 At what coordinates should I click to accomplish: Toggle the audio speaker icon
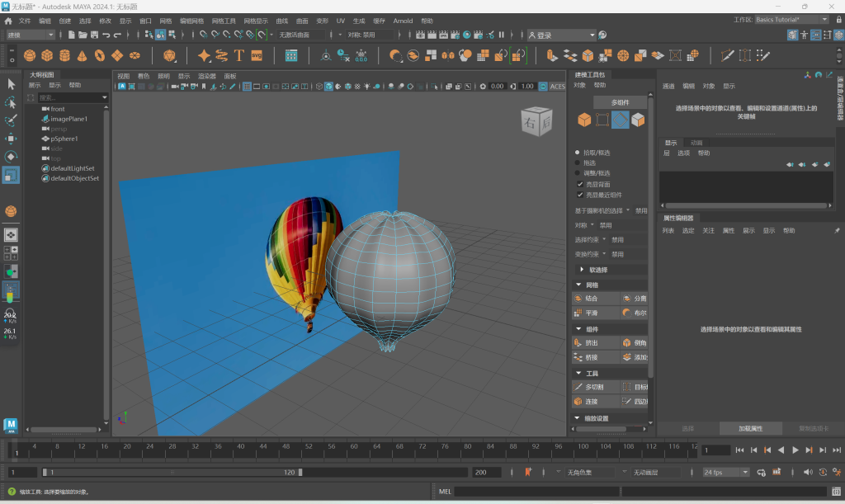[x=808, y=472]
